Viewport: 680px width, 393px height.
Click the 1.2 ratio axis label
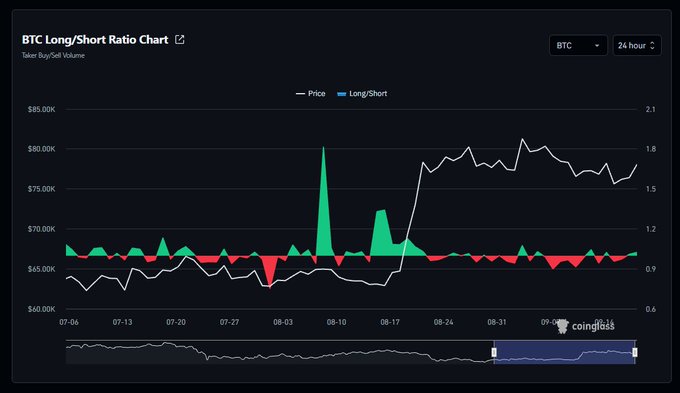coord(651,229)
